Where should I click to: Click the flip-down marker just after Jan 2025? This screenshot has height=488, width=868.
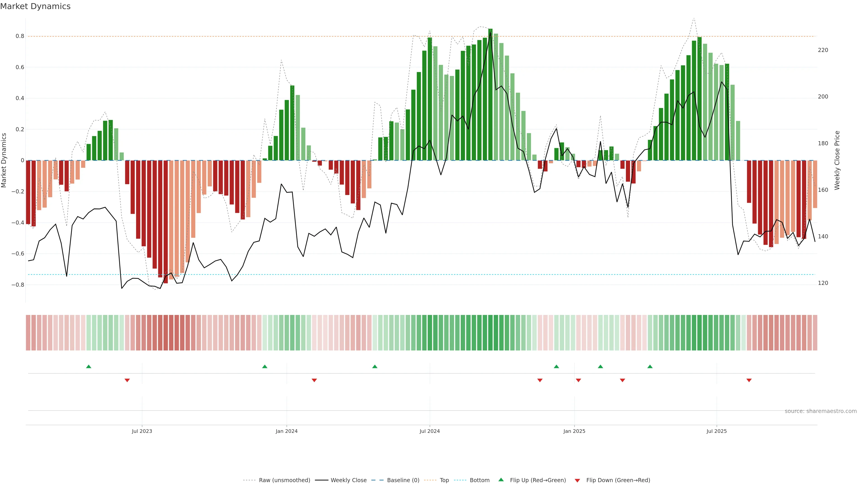click(579, 380)
